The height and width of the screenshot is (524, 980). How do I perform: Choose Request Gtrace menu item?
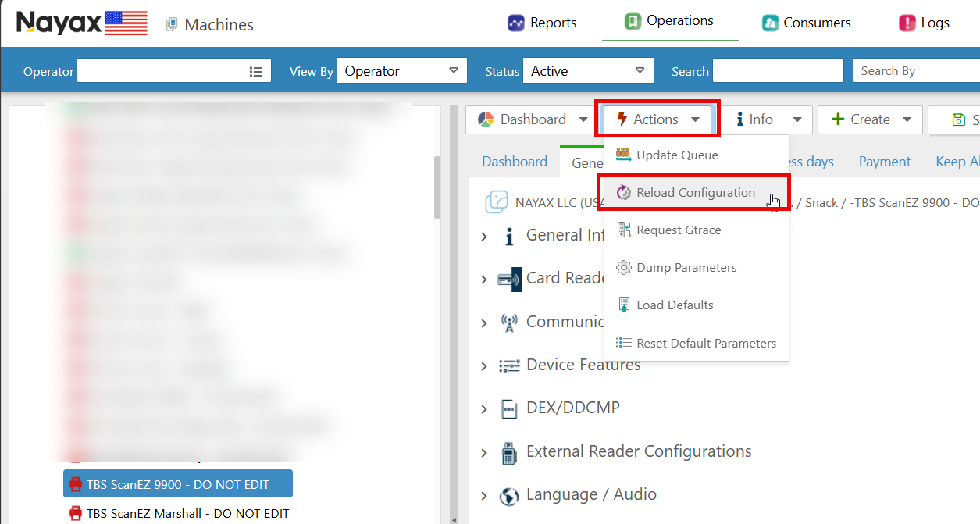point(696,230)
